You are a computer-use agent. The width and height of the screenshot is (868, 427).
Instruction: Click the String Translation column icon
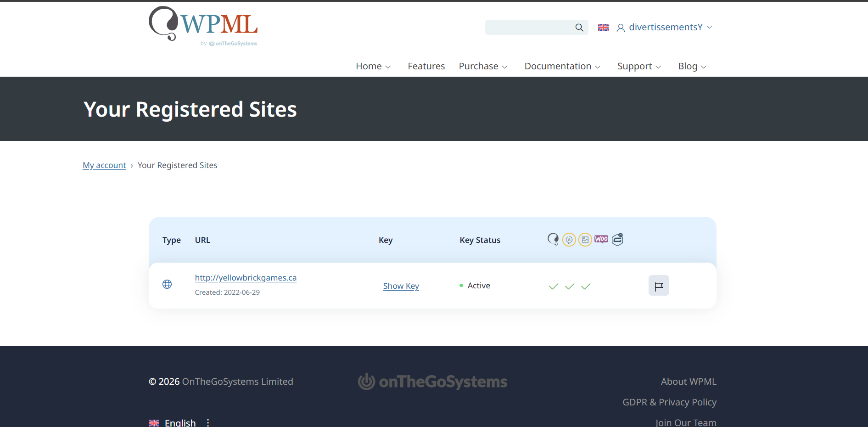(569, 240)
